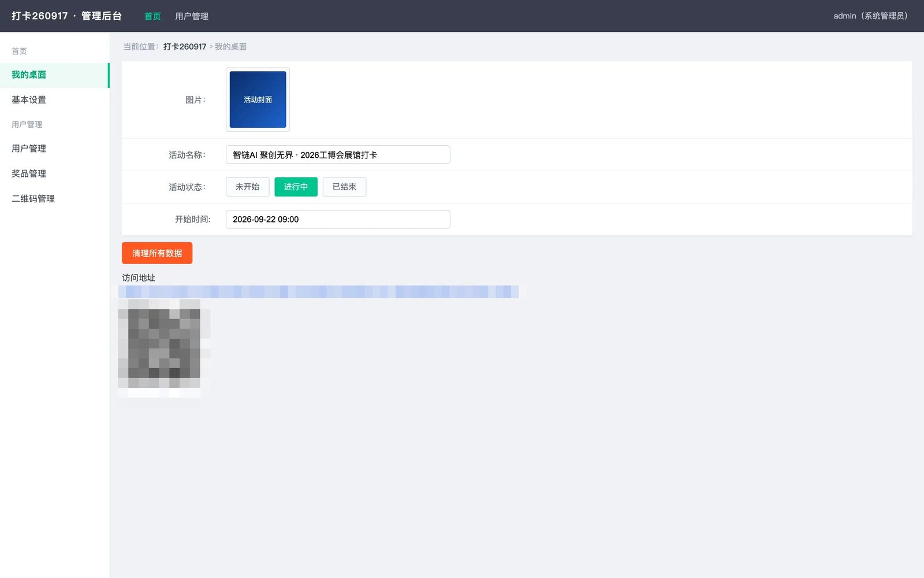Open 二维码管理 sidebar item

click(x=54, y=198)
